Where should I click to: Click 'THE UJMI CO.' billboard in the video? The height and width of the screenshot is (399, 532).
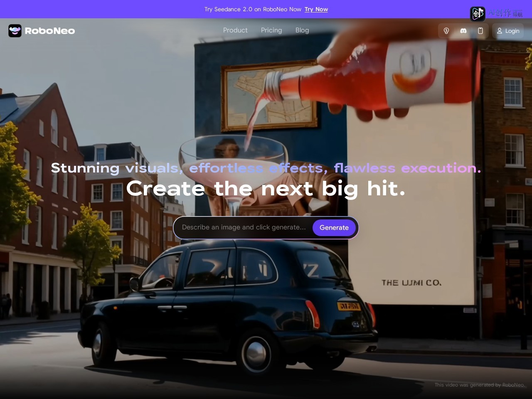click(411, 283)
